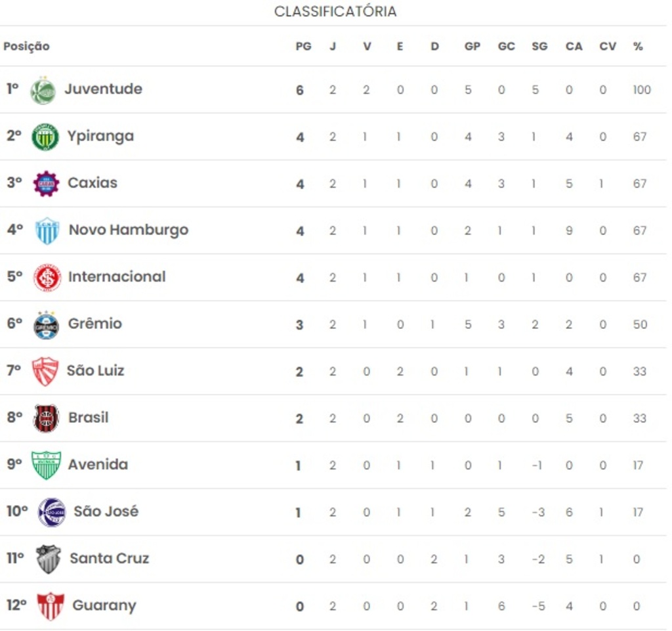Click the São José round crest

click(51, 512)
